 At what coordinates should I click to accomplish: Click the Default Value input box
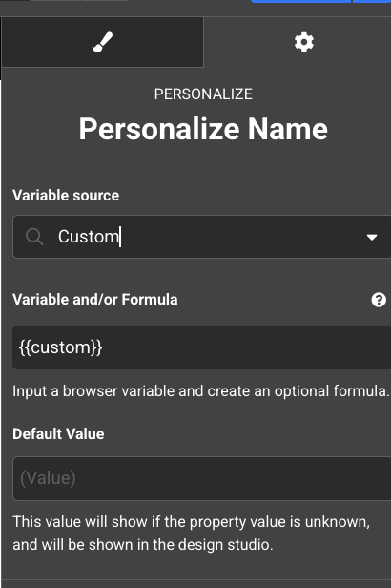click(202, 478)
